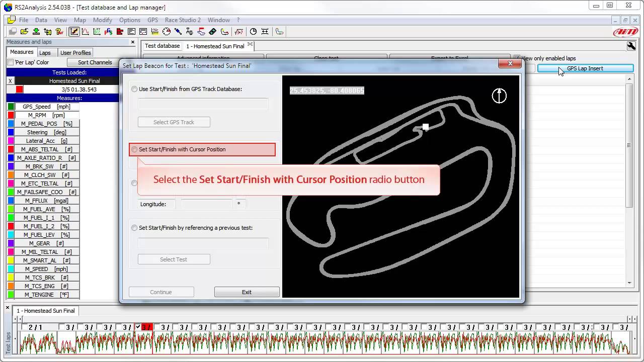
Task: Close the Set Lap Beacon dialog
Action: [x=510, y=64]
